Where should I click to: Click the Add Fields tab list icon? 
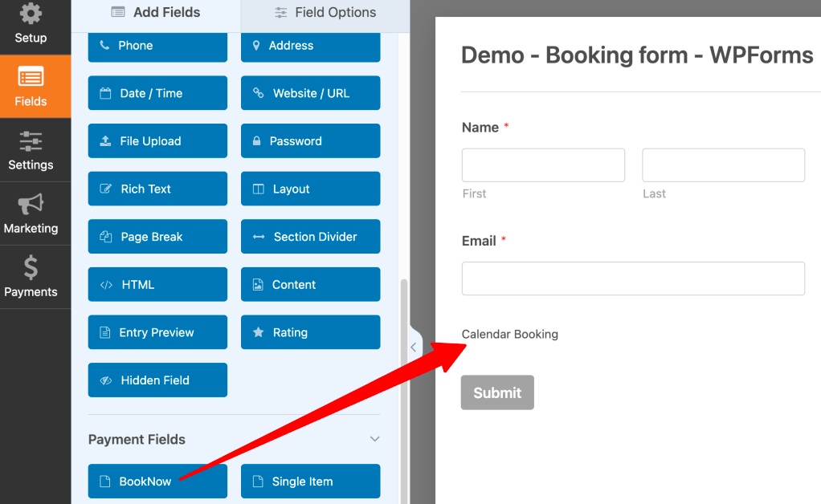click(x=118, y=12)
